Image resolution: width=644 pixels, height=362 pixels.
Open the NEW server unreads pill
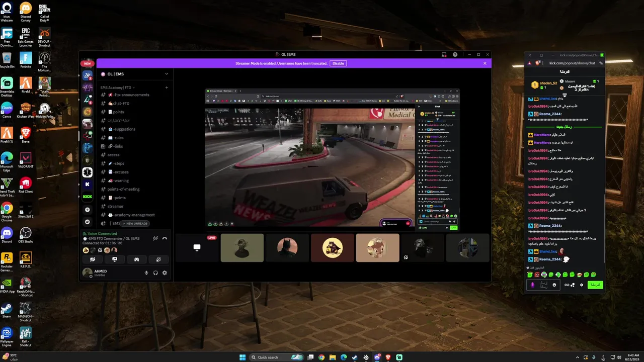pos(87,63)
